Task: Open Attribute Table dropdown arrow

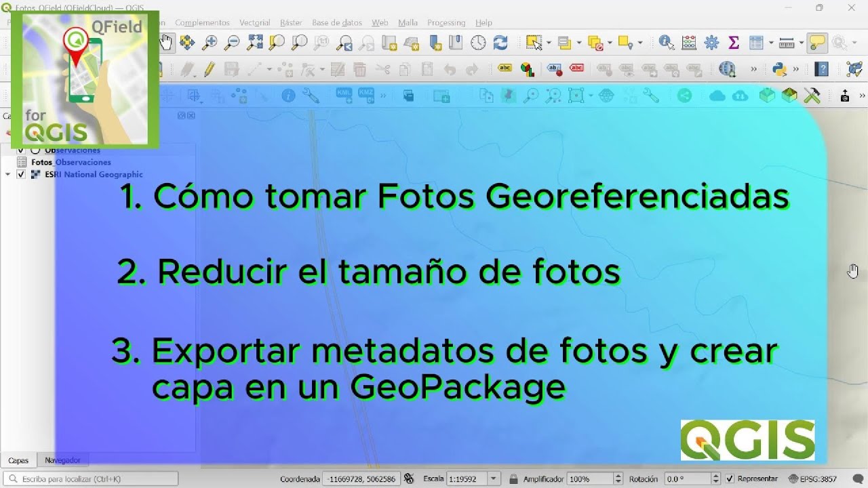Action: (x=771, y=43)
